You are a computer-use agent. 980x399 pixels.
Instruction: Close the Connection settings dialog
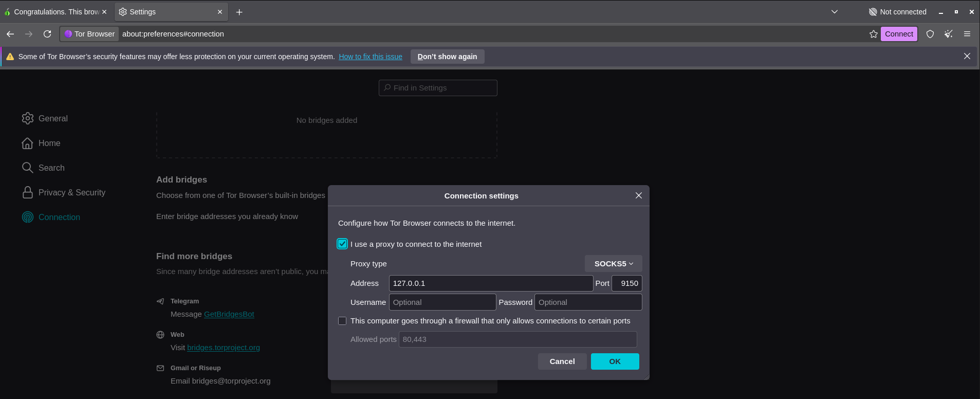pyautogui.click(x=639, y=195)
